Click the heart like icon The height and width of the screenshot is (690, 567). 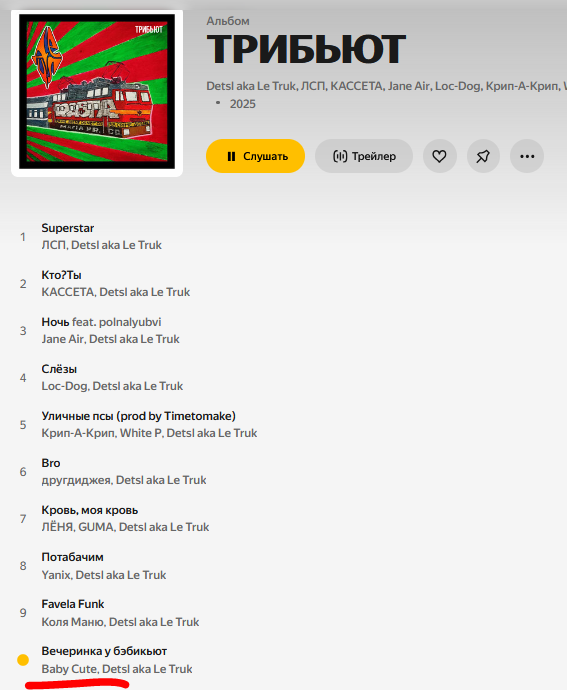(439, 156)
